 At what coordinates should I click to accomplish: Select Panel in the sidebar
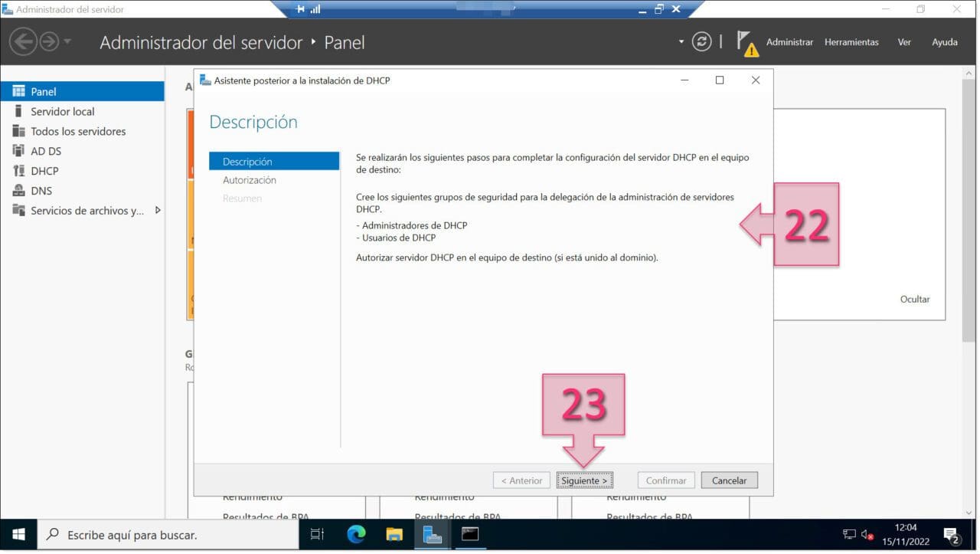(82, 91)
